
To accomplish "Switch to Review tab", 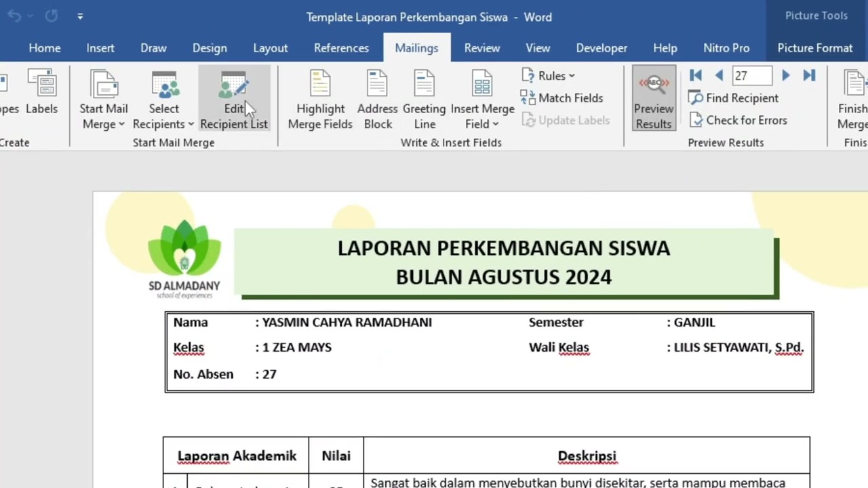I will (x=482, y=48).
